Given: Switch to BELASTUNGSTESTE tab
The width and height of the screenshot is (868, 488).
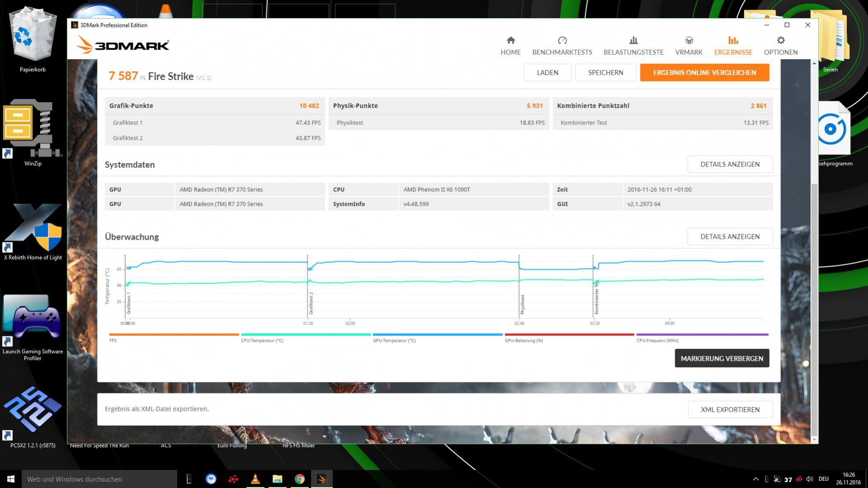Looking at the screenshot, I should coord(634,46).
